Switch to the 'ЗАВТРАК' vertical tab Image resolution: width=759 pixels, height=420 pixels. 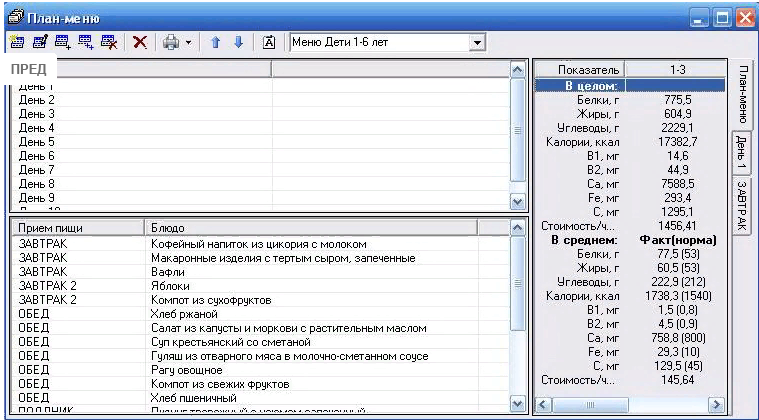743,206
